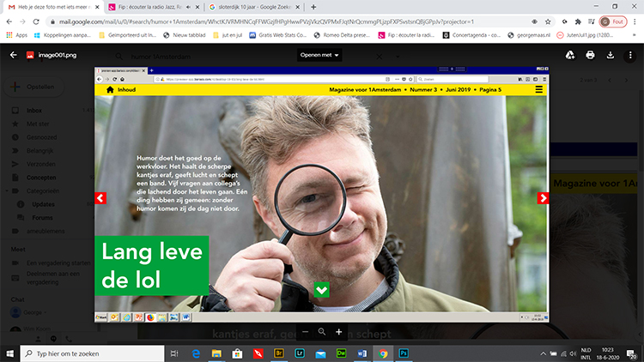This screenshot has width=644, height=362.
Task: Add image to Google Drive
Action: (x=570, y=55)
